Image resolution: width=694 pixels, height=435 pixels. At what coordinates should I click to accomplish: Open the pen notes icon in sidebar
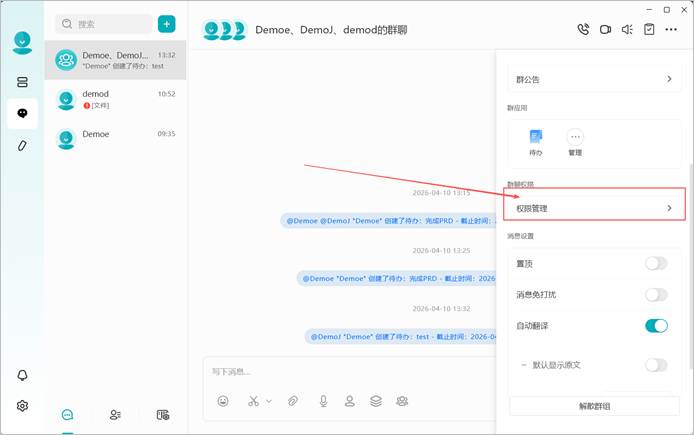[x=22, y=146]
